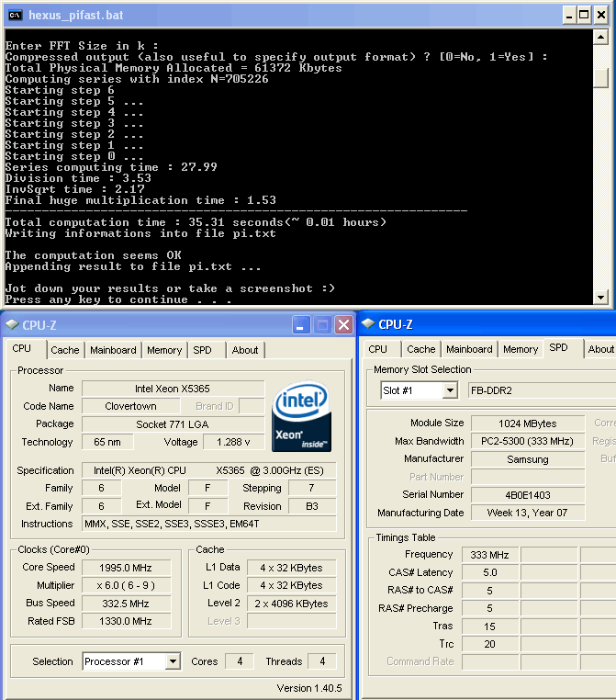Click the console scrollbar up arrow
Viewport: 616px width, 700px height.
pos(600,37)
